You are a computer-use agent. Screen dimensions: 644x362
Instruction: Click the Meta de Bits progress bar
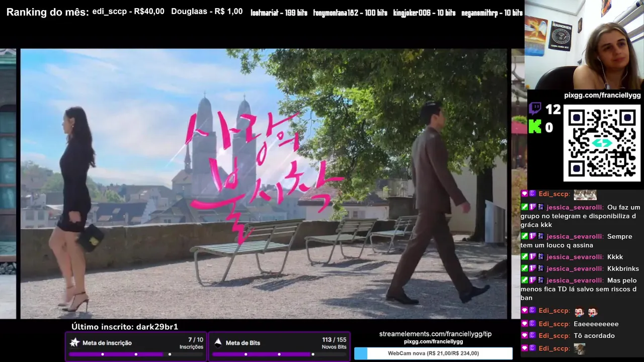(279, 354)
